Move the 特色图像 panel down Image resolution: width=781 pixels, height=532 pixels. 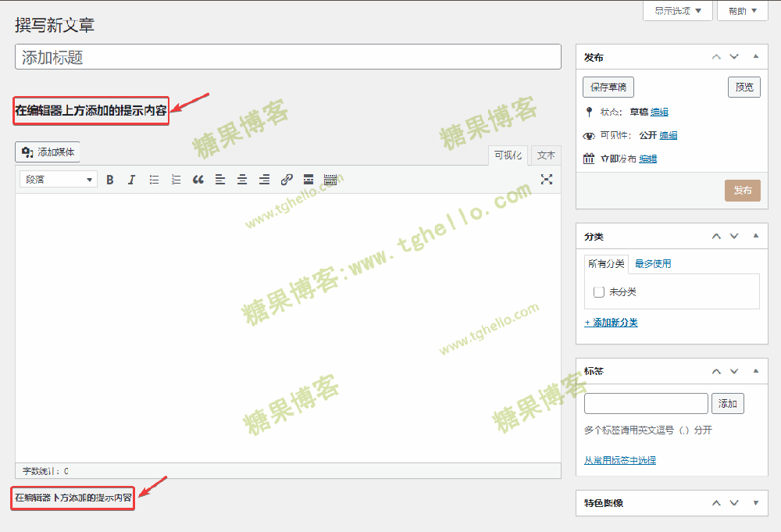tap(734, 503)
